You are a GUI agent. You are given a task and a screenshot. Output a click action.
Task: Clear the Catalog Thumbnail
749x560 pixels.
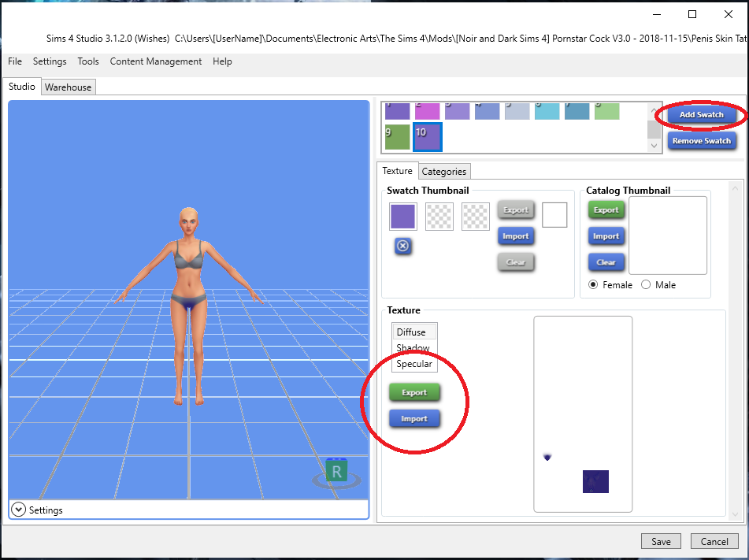click(606, 262)
